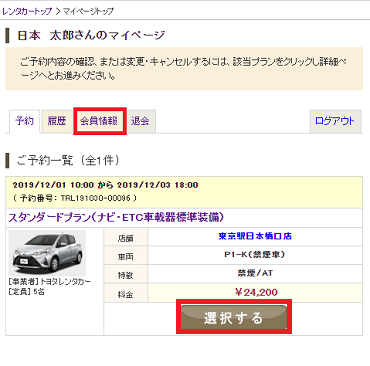Image resolution: width=370 pixels, height=366 pixels.
Task: Click the ご予約一覧 section heading
Action: coord(68,161)
